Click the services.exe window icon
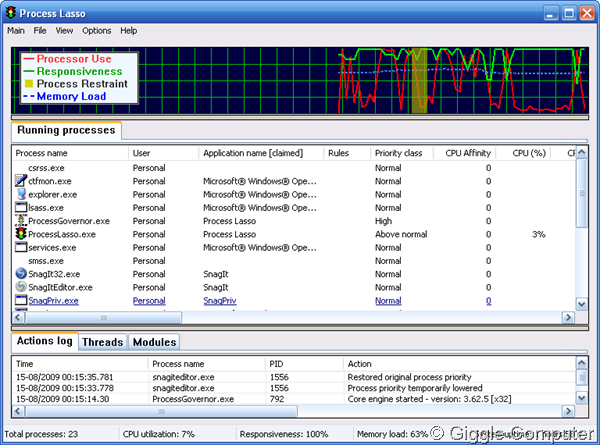The height and width of the screenshot is (445, 600). (x=21, y=247)
